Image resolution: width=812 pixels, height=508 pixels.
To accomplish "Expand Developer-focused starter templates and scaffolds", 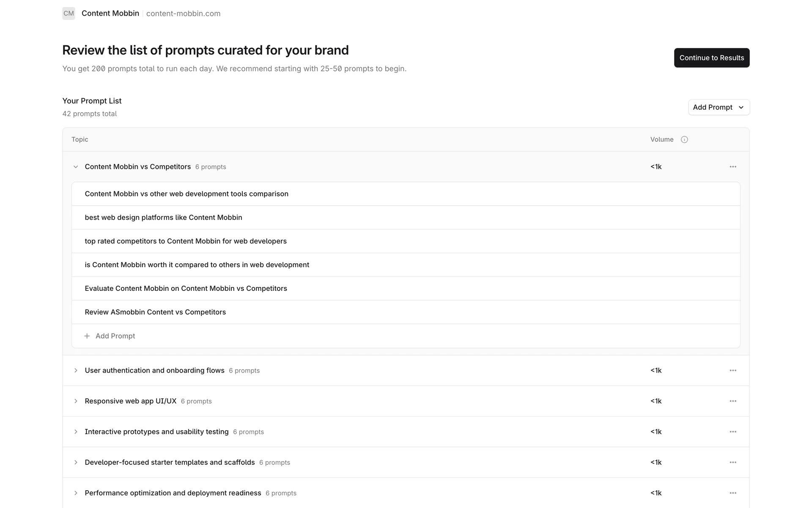I will pos(76,462).
